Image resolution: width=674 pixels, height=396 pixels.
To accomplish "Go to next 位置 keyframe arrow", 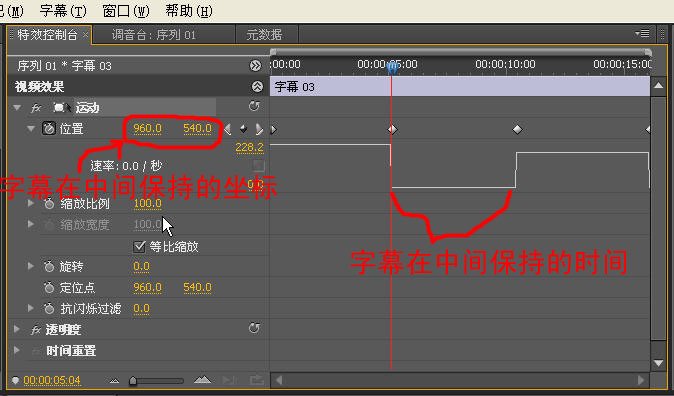I will (x=259, y=129).
